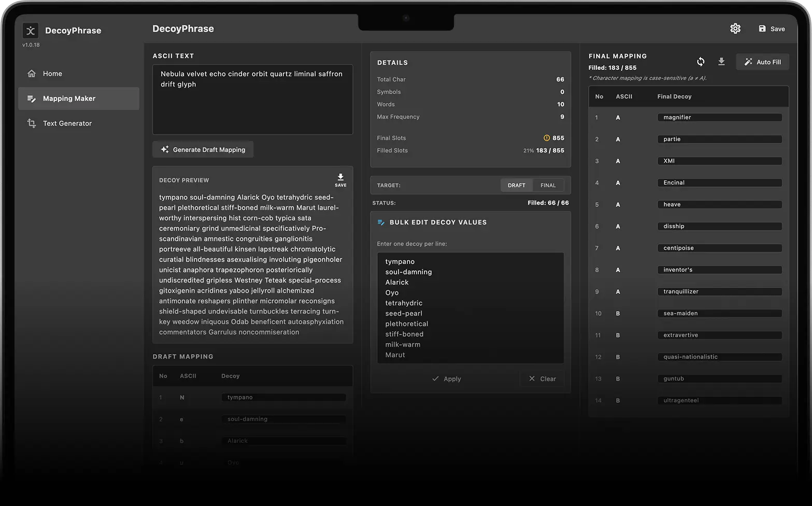Open the settings gear in the top bar

tap(735, 29)
